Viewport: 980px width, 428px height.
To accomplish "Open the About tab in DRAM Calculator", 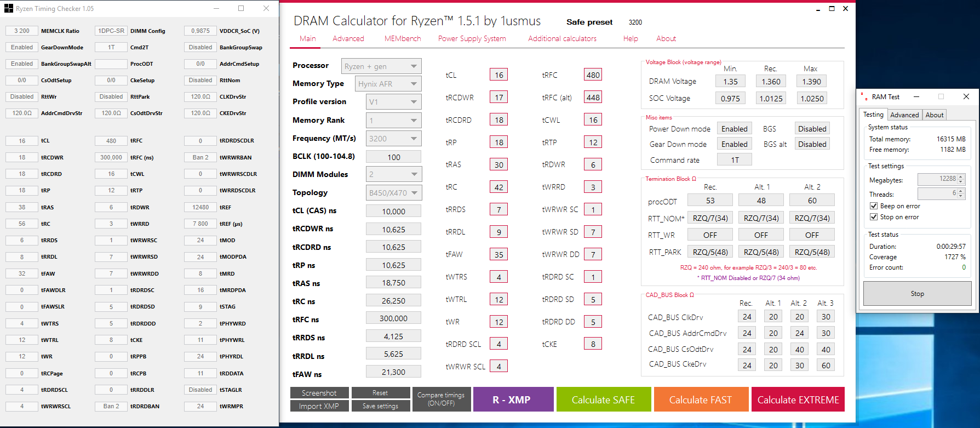I will 666,38.
